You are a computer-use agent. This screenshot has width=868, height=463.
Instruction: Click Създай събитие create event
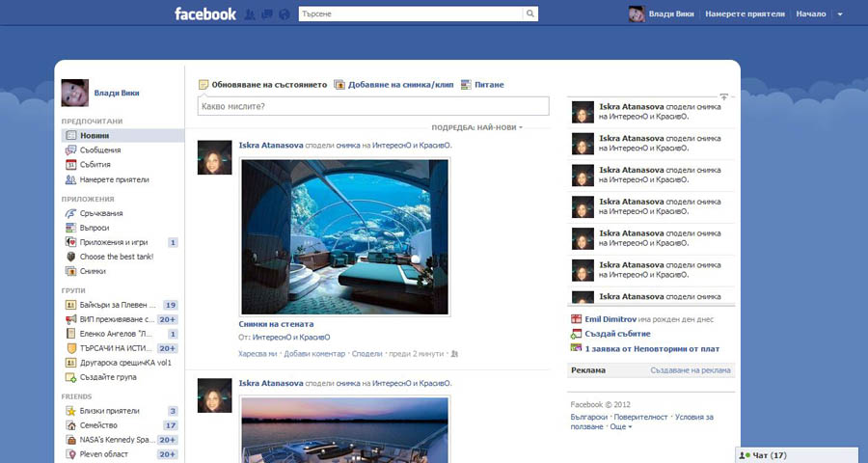tap(617, 334)
